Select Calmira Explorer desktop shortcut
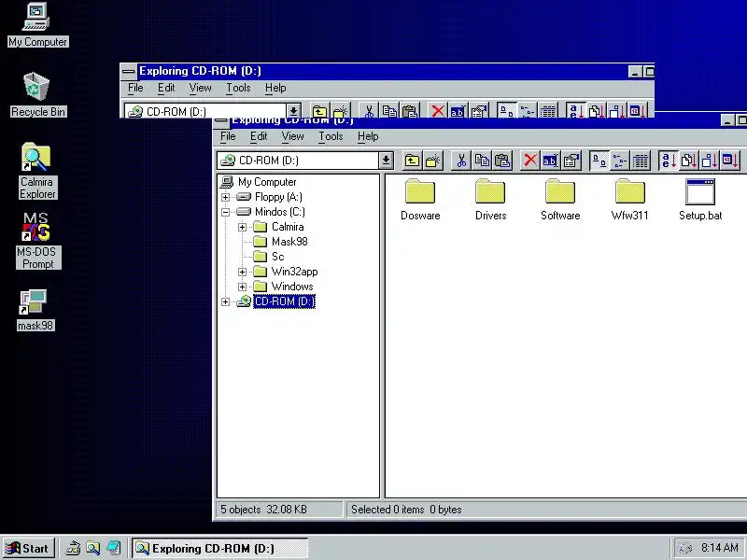This screenshot has height=560, width=747. pyautogui.click(x=37, y=171)
